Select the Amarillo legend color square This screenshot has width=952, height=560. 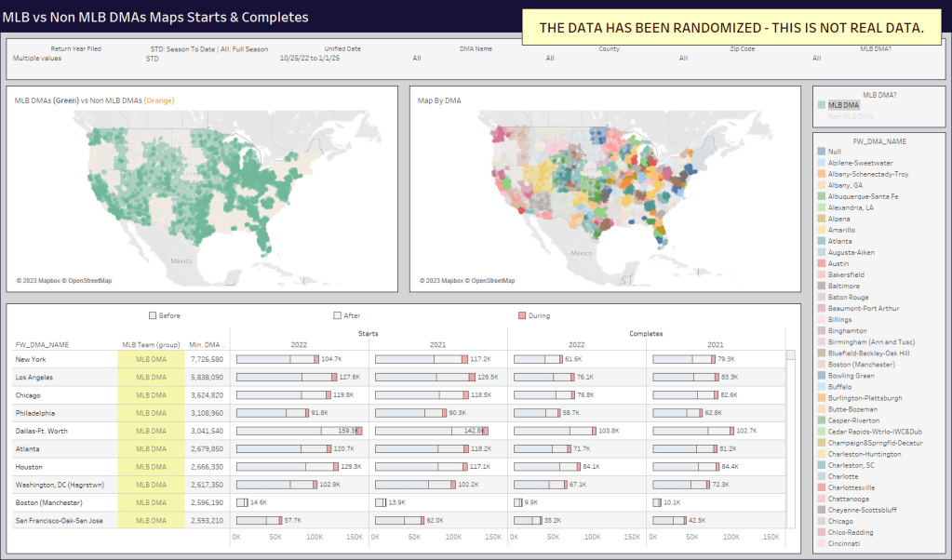pos(822,230)
